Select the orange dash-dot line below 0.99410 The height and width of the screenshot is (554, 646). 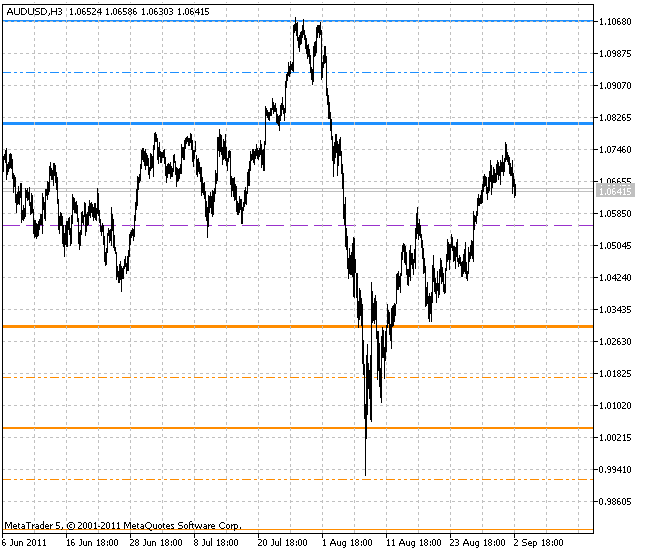[x=298, y=479]
